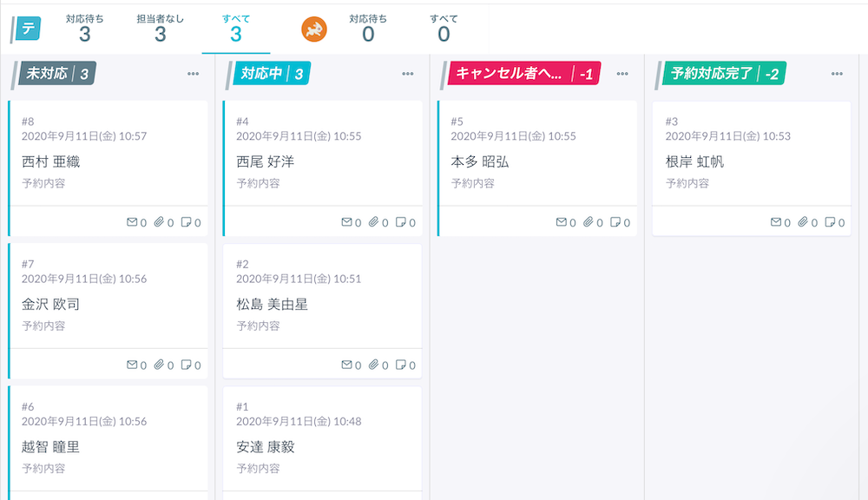Switch to the 担当者なし tab
Screen dimensions: 868x500
[161, 29]
